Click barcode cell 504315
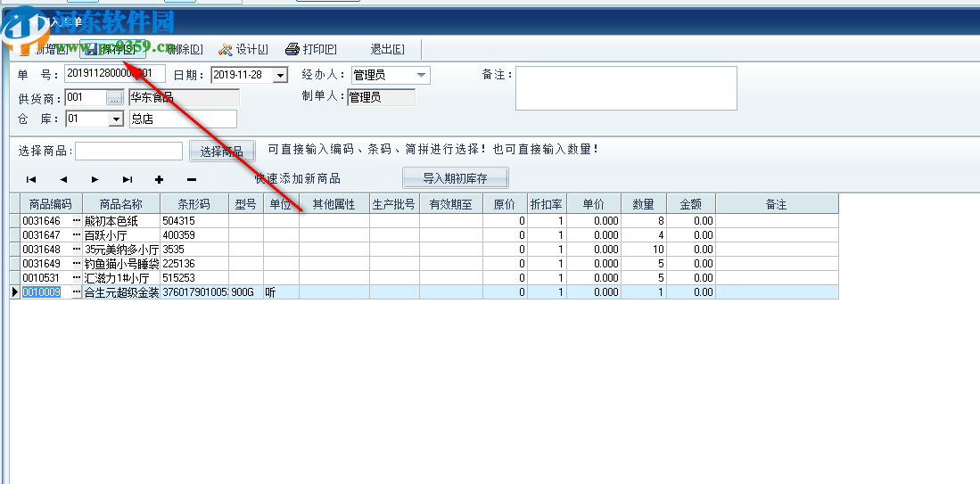Viewport: 980px width, 484px height. coord(194,220)
